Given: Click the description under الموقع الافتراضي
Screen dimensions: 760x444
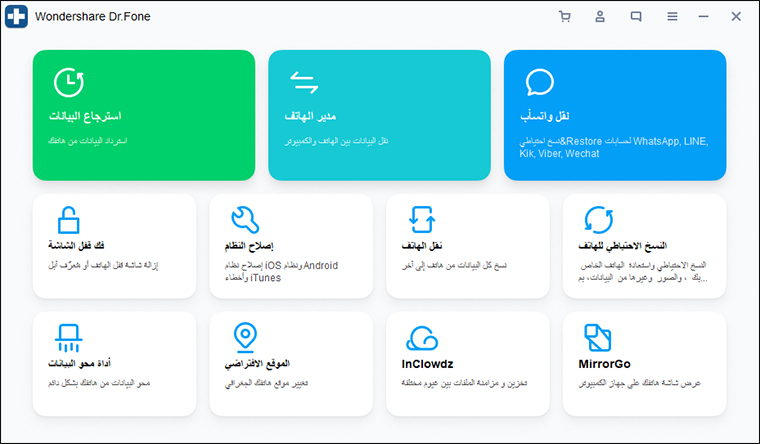Looking at the screenshot, I should (x=266, y=383).
